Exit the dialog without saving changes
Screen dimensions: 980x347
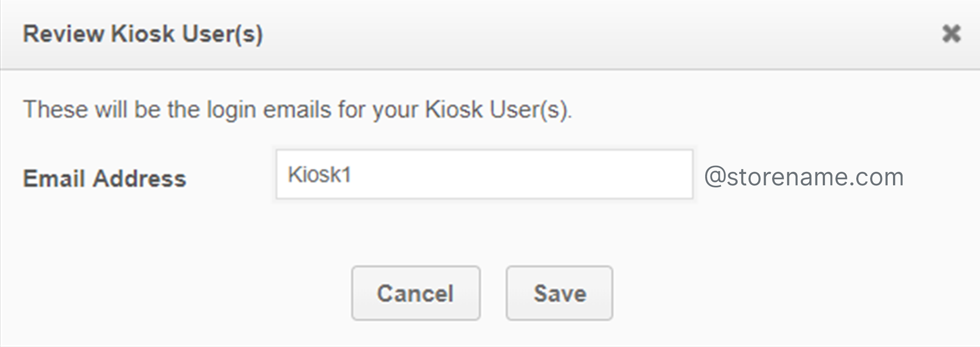(x=416, y=293)
